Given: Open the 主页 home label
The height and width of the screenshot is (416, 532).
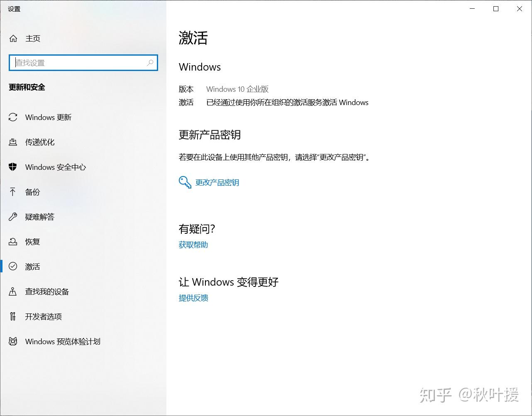Looking at the screenshot, I should point(33,39).
